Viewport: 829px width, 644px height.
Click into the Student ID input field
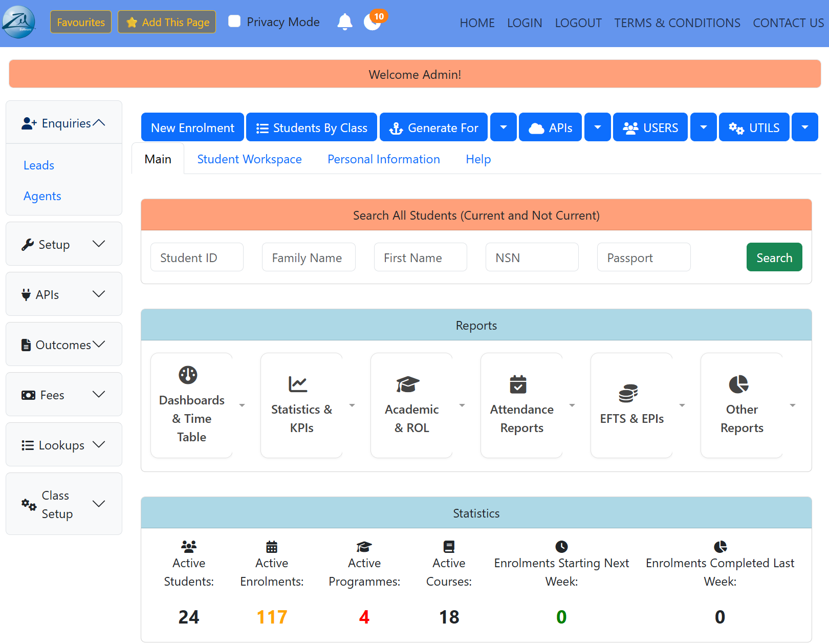[197, 257]
